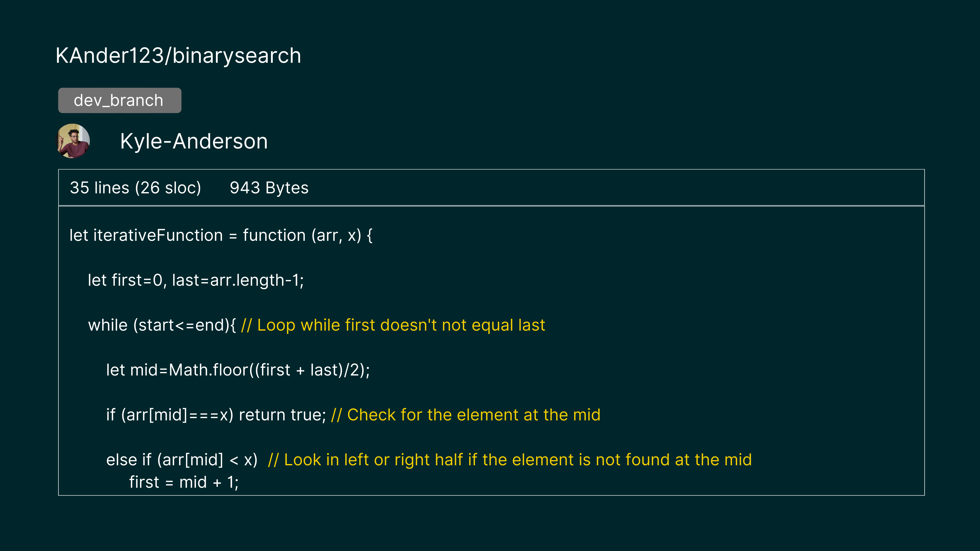Click the while (start<=end) statement

coord(162,325)
